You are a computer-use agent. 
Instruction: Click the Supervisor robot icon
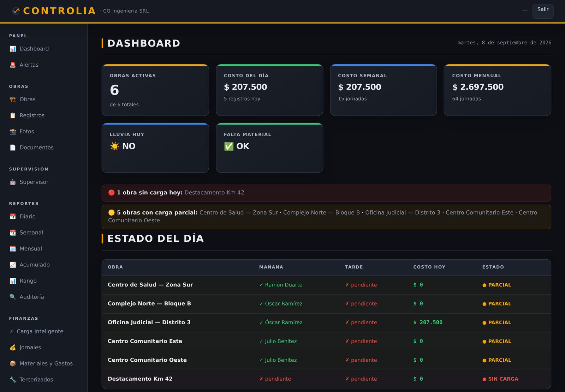point(13,182)
